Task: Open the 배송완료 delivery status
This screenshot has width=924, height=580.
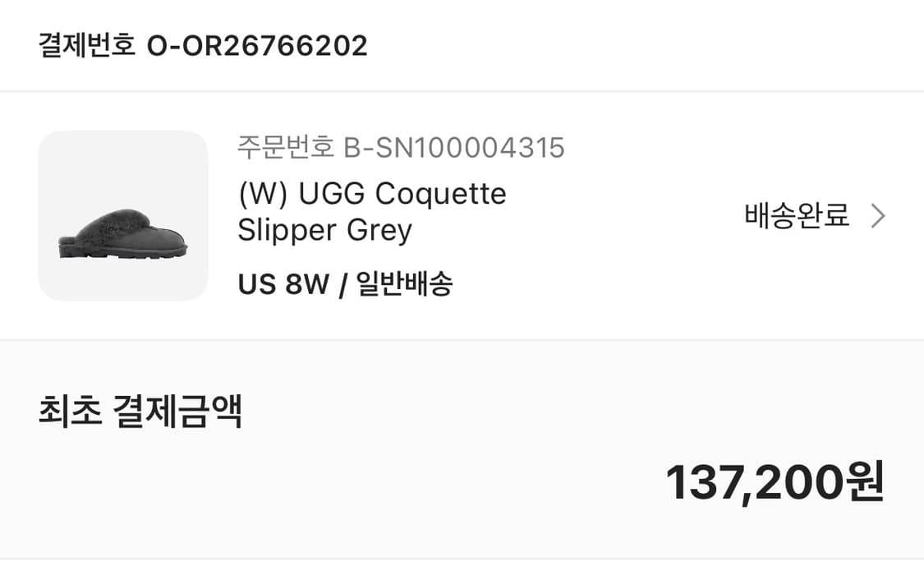Action: click(796, 216)
